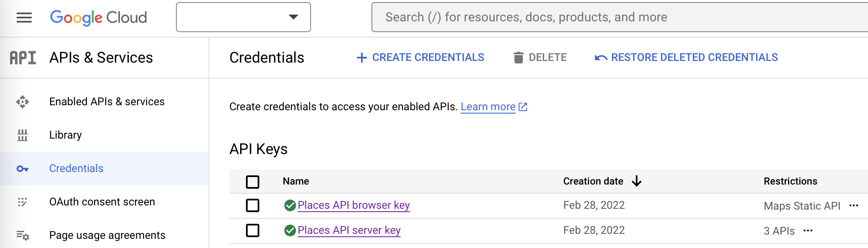Select Credentials in the sidebar menu
This screenshot has height=248, width=868.
click(76, 168)
